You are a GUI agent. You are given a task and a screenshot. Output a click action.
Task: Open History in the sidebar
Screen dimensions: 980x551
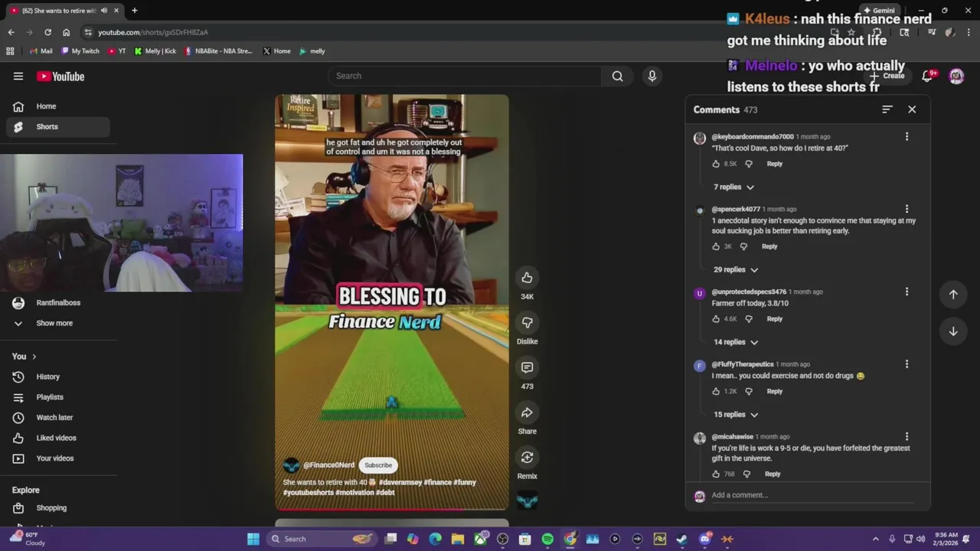tap(58, 377)
